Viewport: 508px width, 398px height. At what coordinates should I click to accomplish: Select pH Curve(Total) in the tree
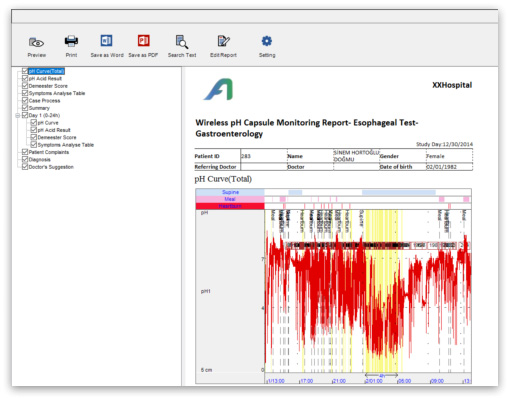46,71
